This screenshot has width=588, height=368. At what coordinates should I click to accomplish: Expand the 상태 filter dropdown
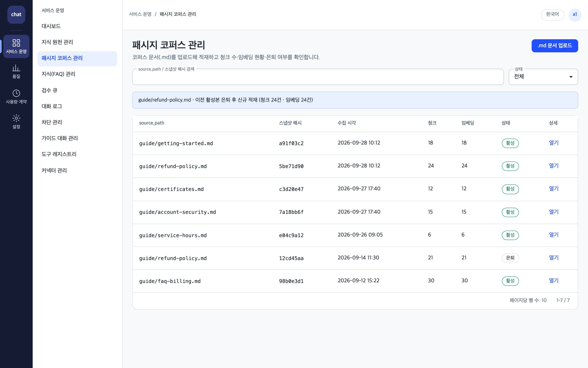[x=543, y=77]
